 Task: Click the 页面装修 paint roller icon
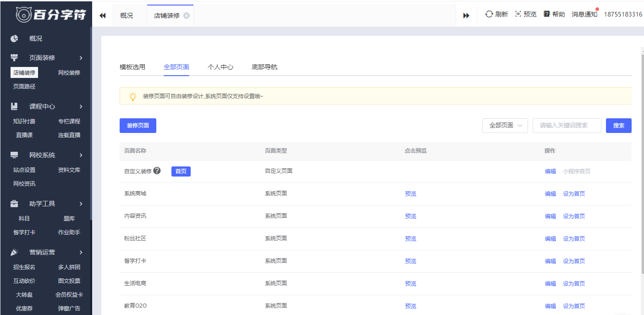tap(14, 58)
